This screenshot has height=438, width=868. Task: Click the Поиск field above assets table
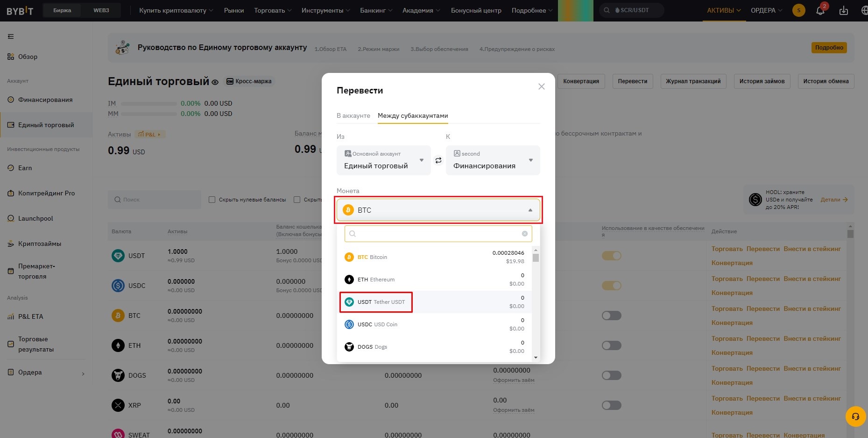pyautogui.click(x=155, y=200)
